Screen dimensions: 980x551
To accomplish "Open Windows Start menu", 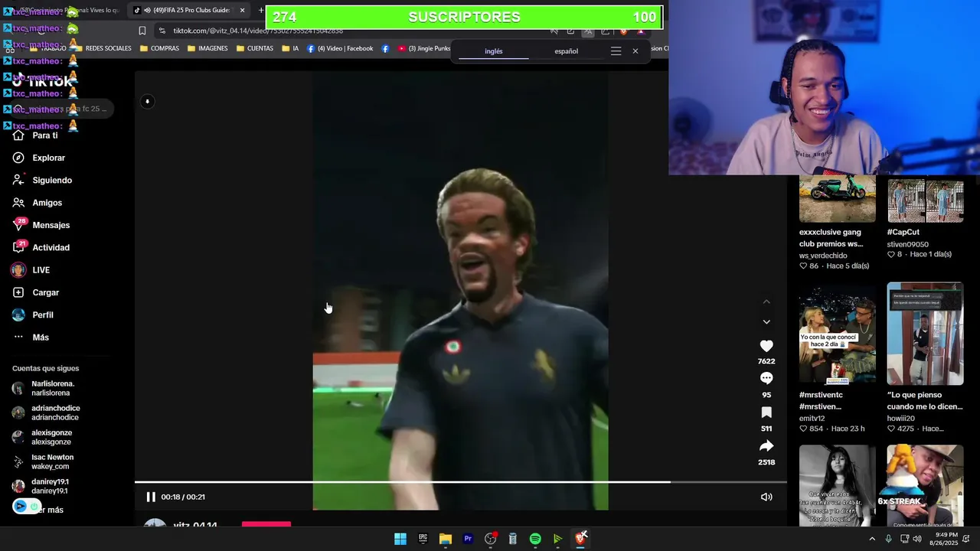I will click(x=400, y=539).
